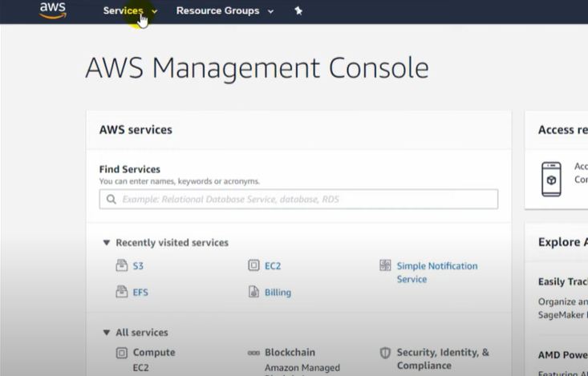588x376 pixels.
Task: Click the Simple Notification Service icon
Action: pyautogui.click(x=385, y=265)
